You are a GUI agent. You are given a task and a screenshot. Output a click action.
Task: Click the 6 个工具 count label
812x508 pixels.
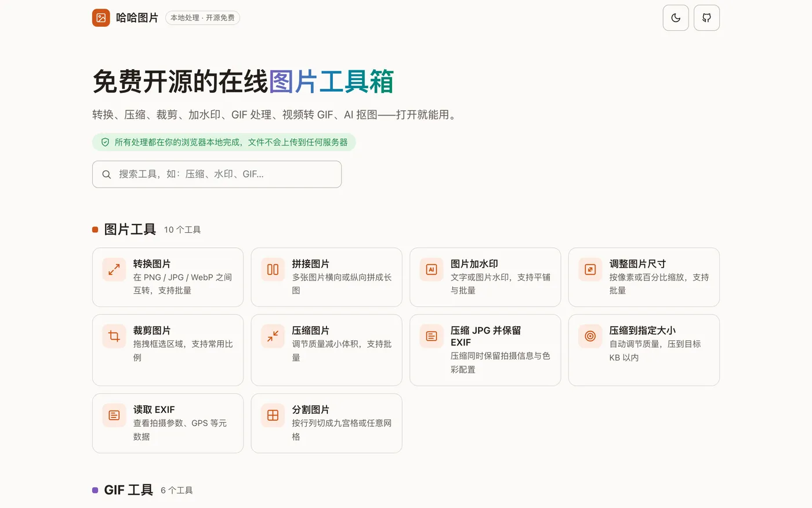(x=176, y=491)
